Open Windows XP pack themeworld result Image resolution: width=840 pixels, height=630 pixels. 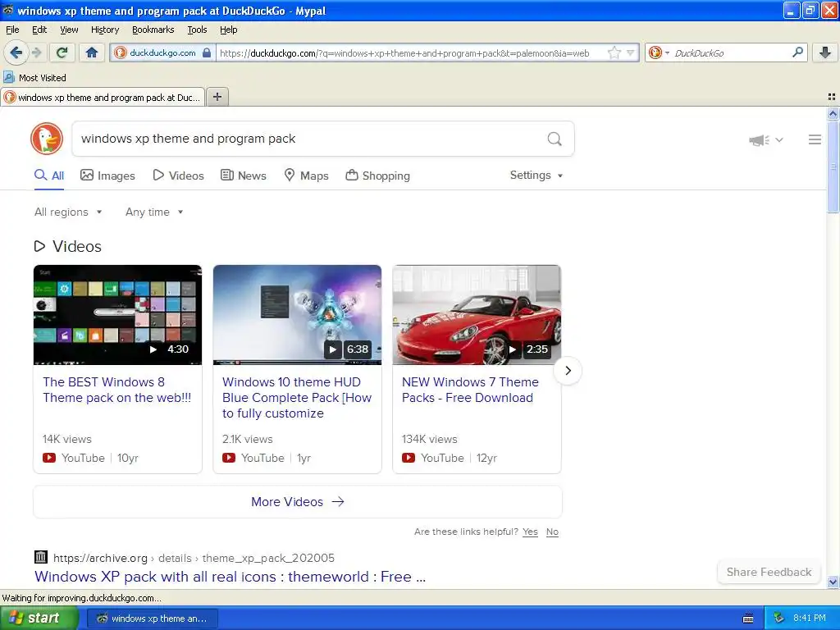tap(230, 577)
